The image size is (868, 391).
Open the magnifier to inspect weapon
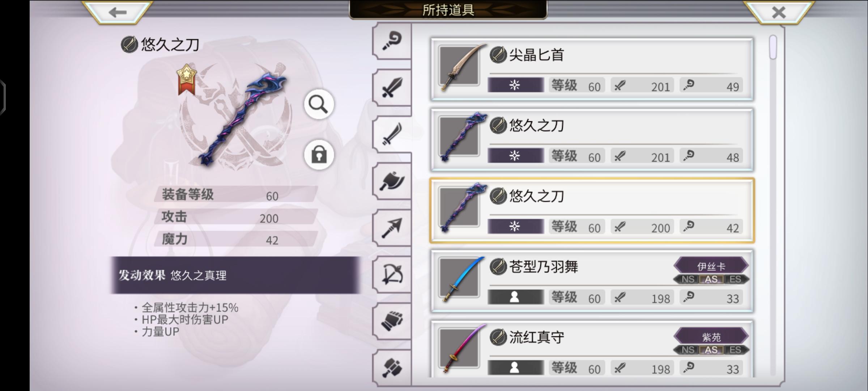pyautogui.click(x=319, y=105)
